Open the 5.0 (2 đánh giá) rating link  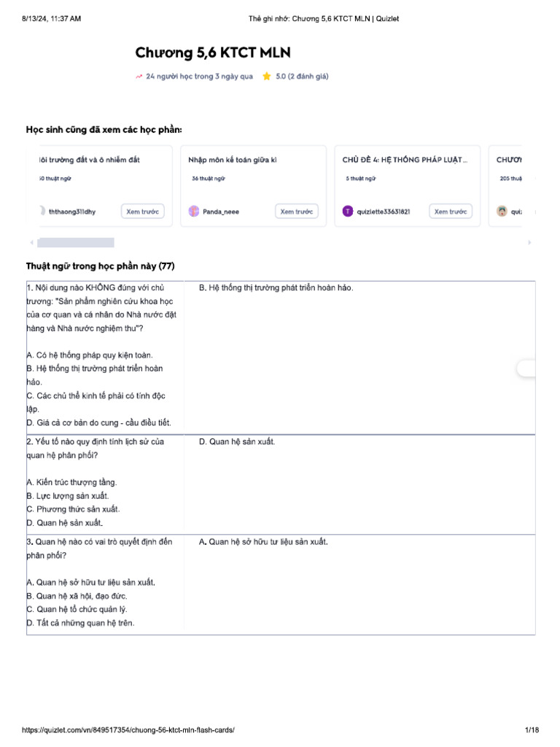[x=302, y=76]
